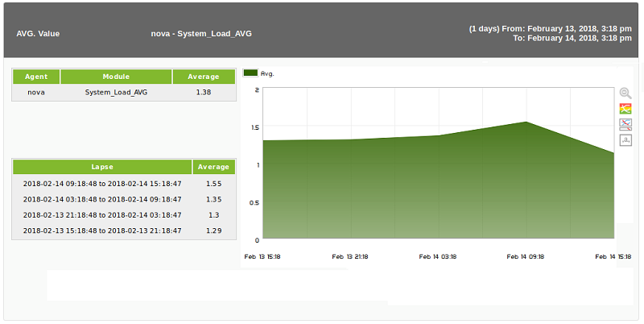Click the 1.3 average value
The width and height of the screenshot is (644, 324).
pos(213,215)
